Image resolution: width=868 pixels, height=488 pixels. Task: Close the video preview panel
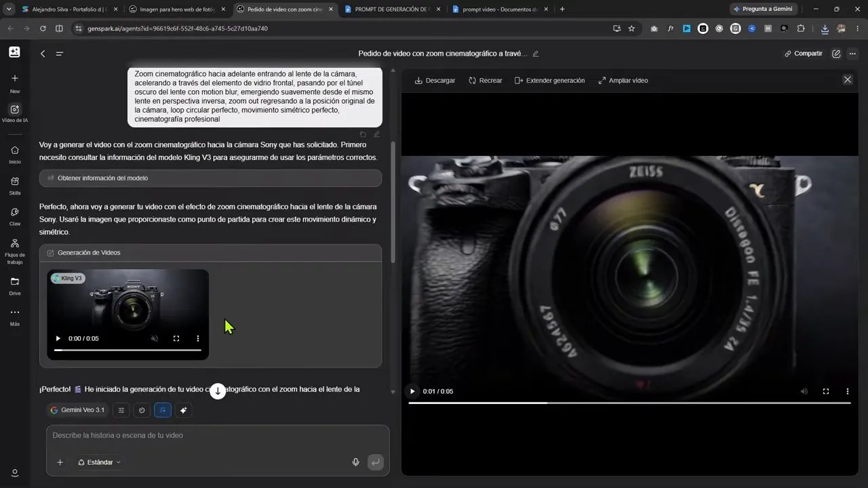tap(847, 79)
